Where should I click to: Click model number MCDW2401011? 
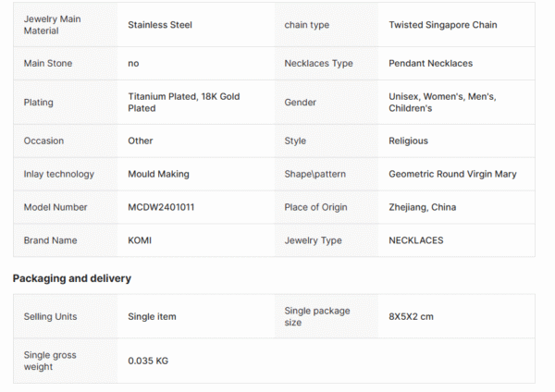point(162,207)
